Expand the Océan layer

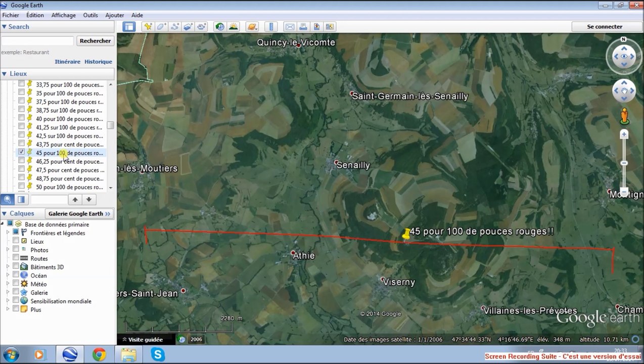(x=8, y=275)
